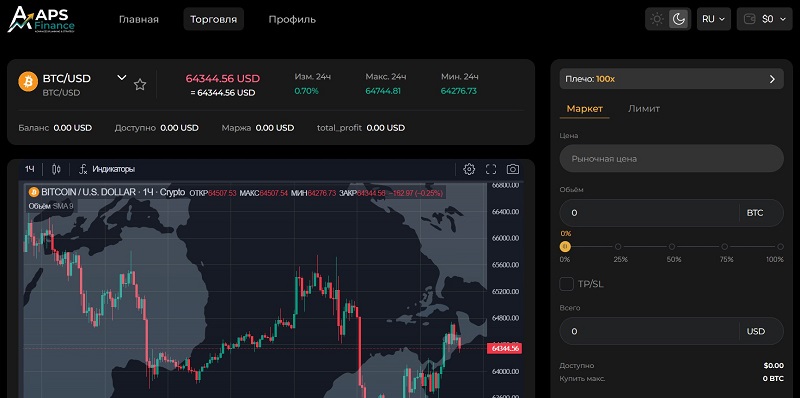Click the total_profit 0.00 USD value

click(x=386, y=128)
